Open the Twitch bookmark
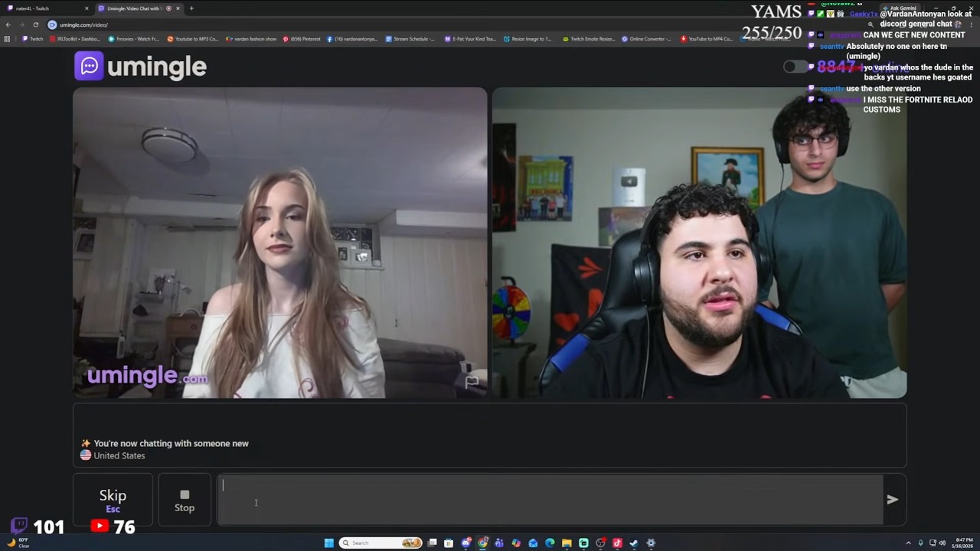The width and height of the screenshot is (980, 551). [33, 39]
